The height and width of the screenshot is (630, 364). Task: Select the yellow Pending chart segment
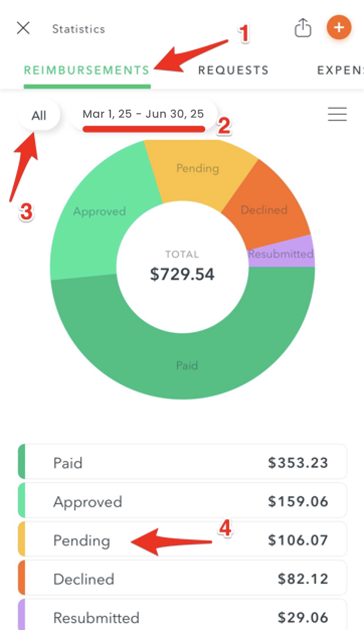(x=197, y=168)
